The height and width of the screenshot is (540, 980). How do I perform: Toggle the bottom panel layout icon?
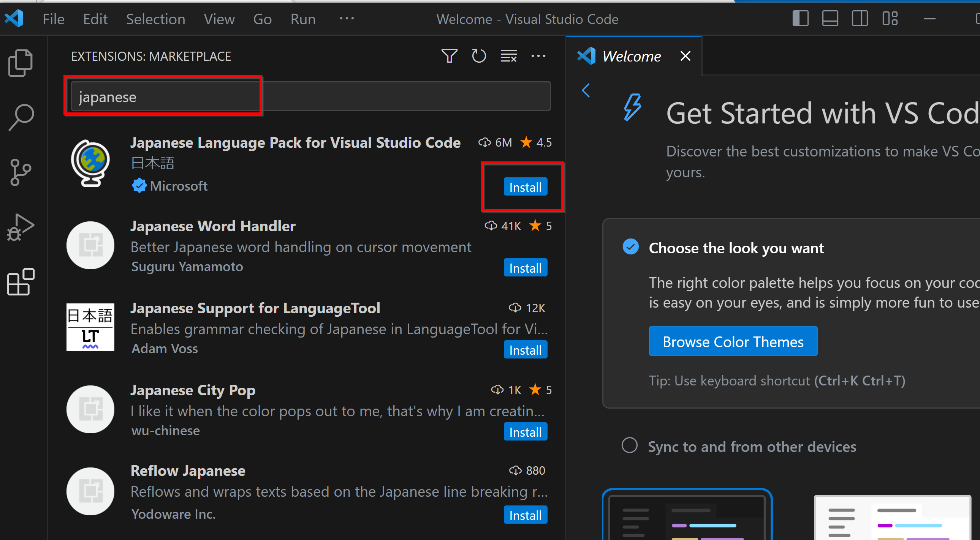click(830, 19)
